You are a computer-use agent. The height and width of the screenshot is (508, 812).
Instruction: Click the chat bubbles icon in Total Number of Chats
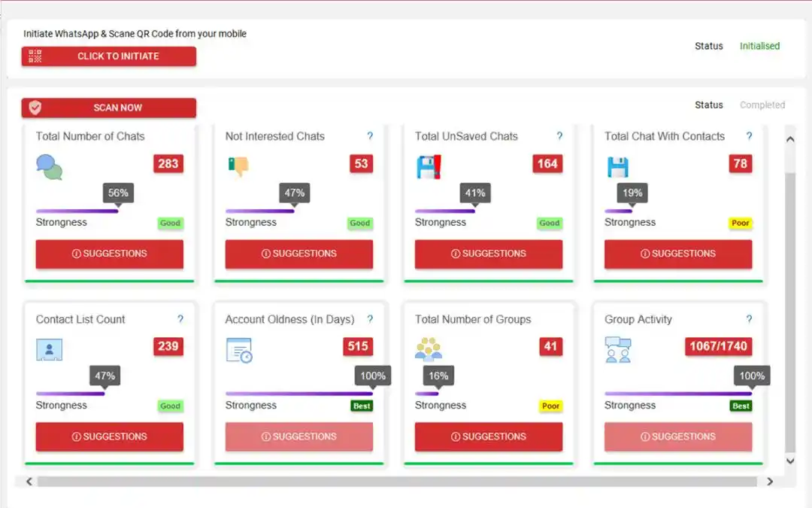[50, 166]
